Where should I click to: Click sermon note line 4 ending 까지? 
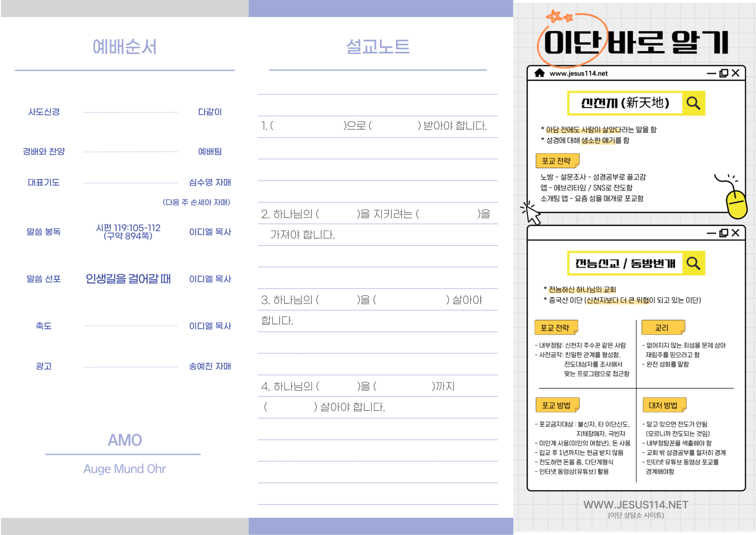(x=358, y=386)
